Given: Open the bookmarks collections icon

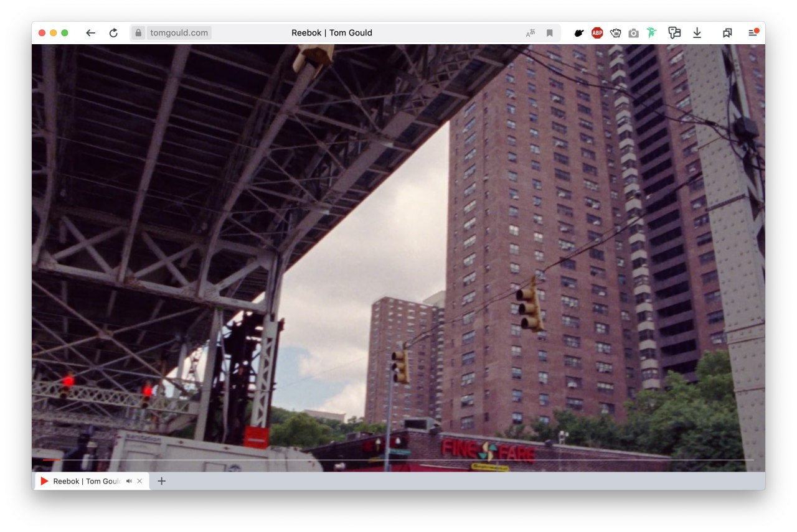Looking at the screenshot, I should [727, 33].
